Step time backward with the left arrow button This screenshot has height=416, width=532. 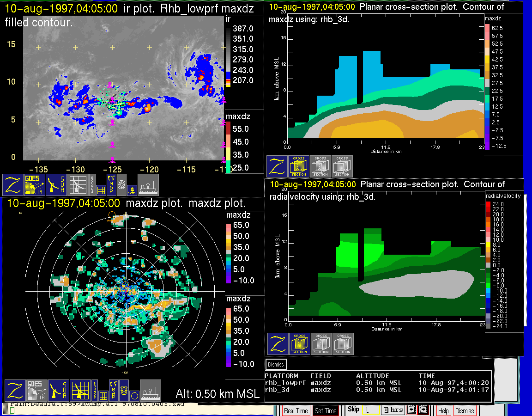point(411,410)
